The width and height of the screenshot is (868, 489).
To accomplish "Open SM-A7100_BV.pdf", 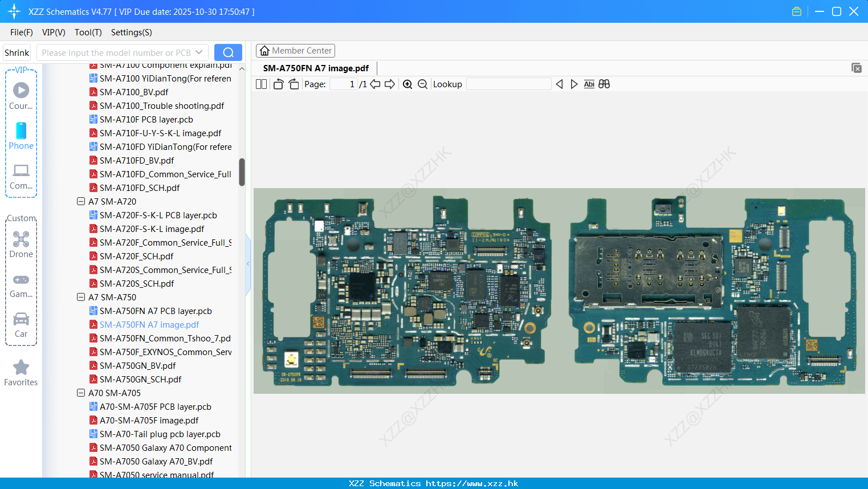I will pos(134,92).
